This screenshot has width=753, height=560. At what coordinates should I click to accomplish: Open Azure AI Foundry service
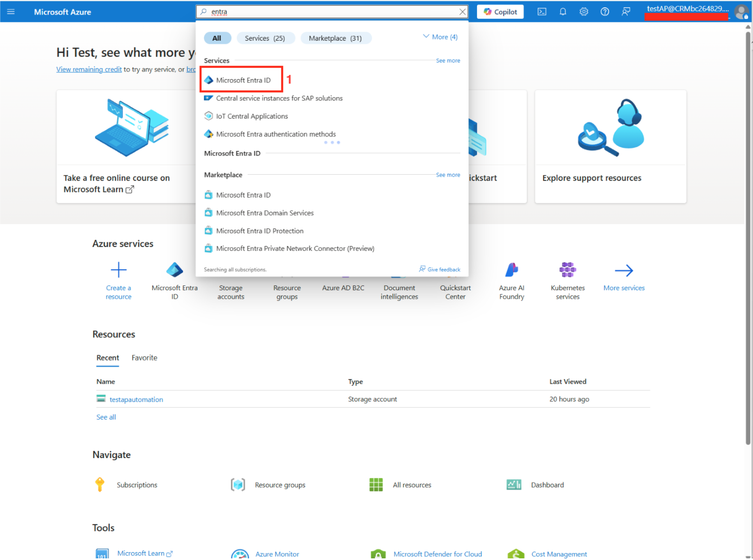(511, 270)
